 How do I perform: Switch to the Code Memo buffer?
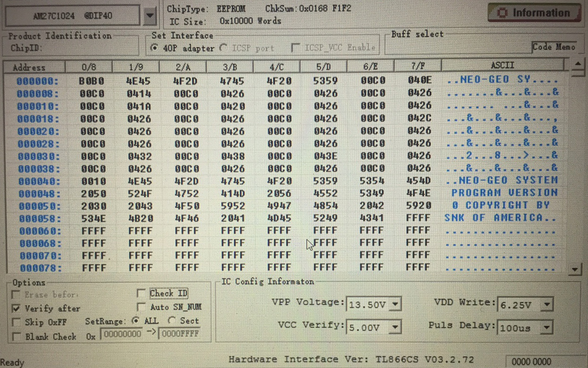pos(554,47)
